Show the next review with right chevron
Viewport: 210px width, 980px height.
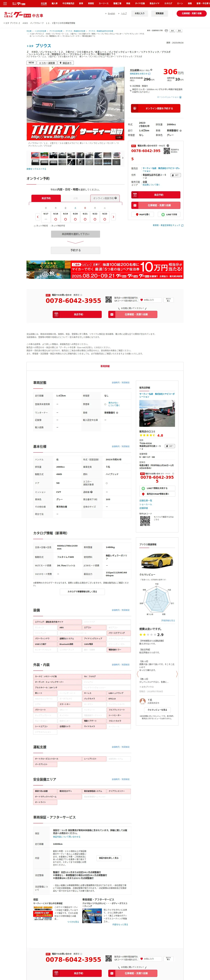(177, 674)
